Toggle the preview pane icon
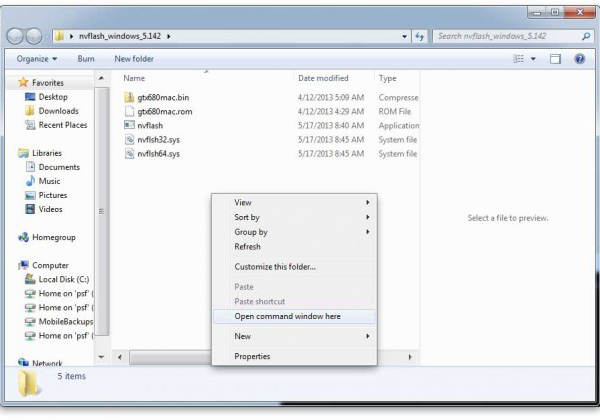Image resolution: width=600 pixels, height=420 pixels. click(x=555, y=59)
